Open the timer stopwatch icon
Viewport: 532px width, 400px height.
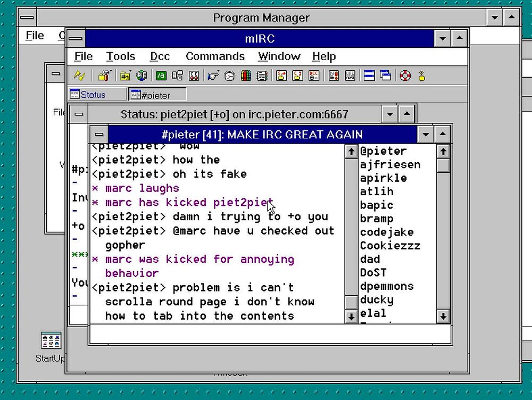[229, 76]
